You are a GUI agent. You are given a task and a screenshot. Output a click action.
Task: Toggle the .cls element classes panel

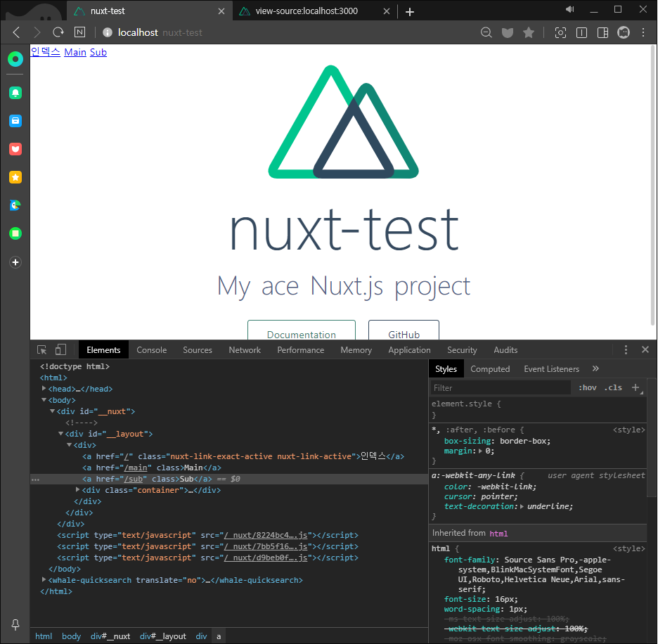613,387
